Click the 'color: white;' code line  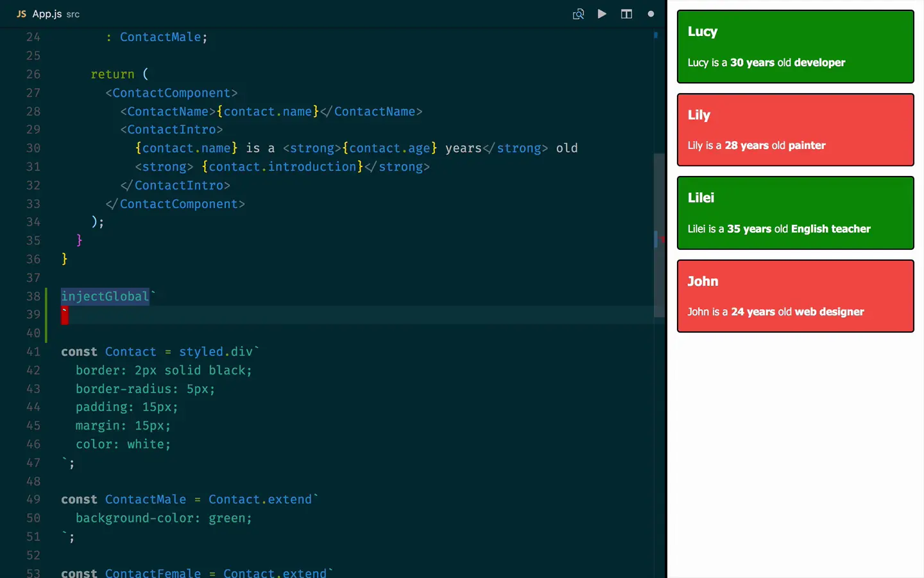(x=123, y=444)
